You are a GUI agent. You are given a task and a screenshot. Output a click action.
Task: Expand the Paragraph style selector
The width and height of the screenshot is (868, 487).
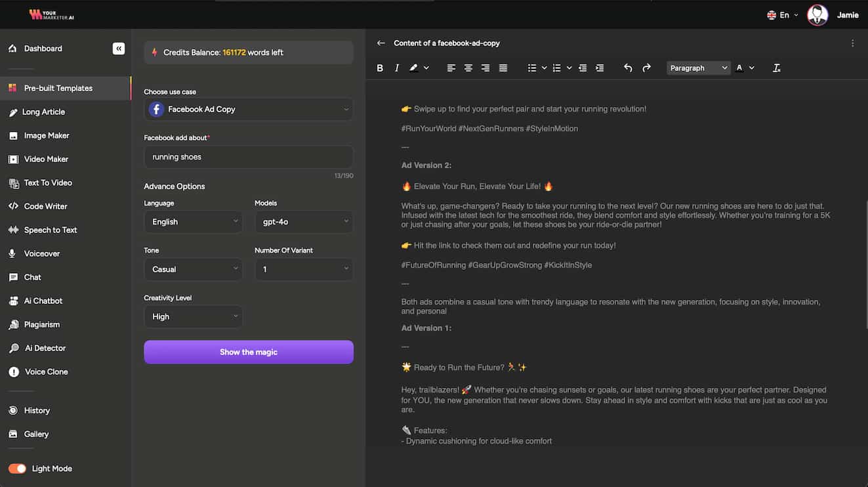(x=698, y=68)
